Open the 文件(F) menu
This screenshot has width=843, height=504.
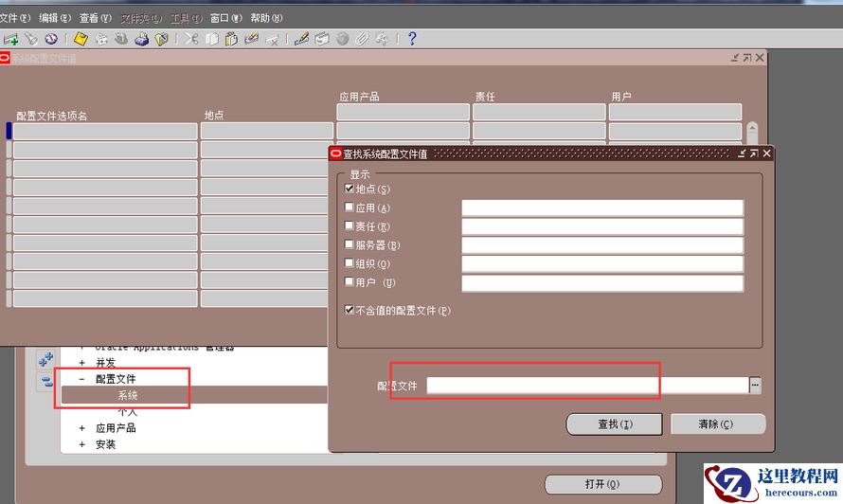(15, 18)
